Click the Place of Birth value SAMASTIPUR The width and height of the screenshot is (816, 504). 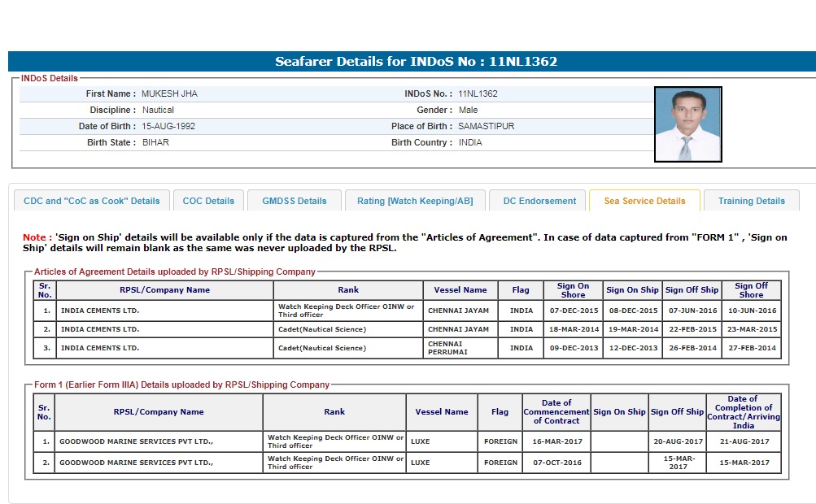[486, 126]
